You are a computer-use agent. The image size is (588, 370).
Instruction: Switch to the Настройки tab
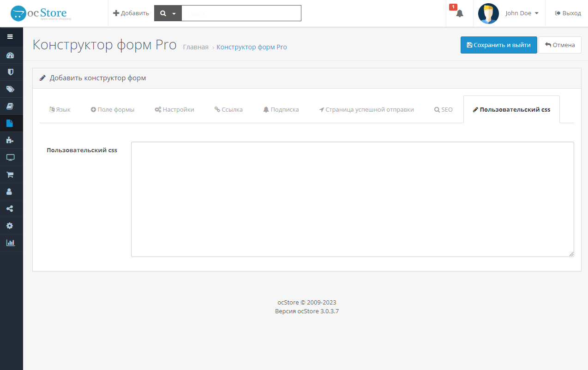174,110
